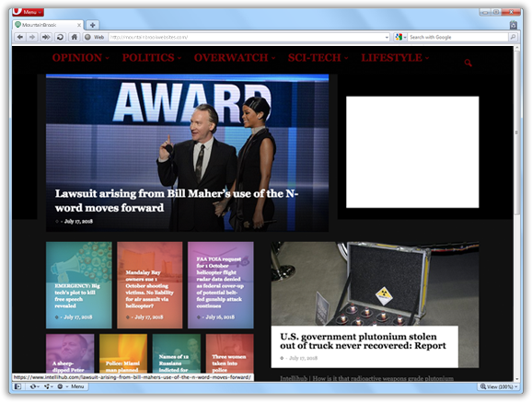Open the OPINION menu
This screenshot has width=532, height=402.
(80, 58)
